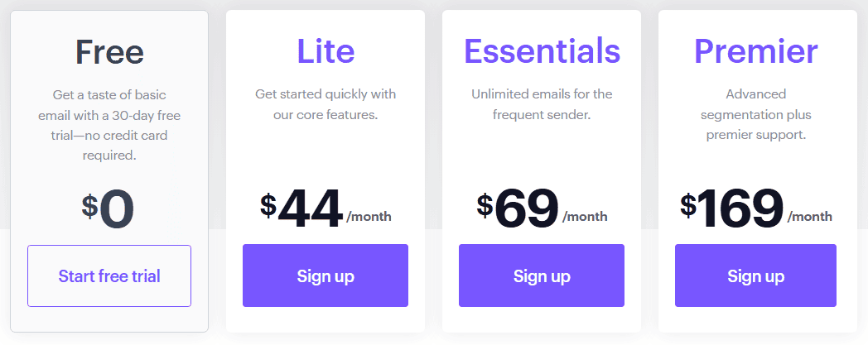Image resolution: width=868 pixels, height=345 pixels.
Task: Select the Free plan heading
Action: point(109,51)
